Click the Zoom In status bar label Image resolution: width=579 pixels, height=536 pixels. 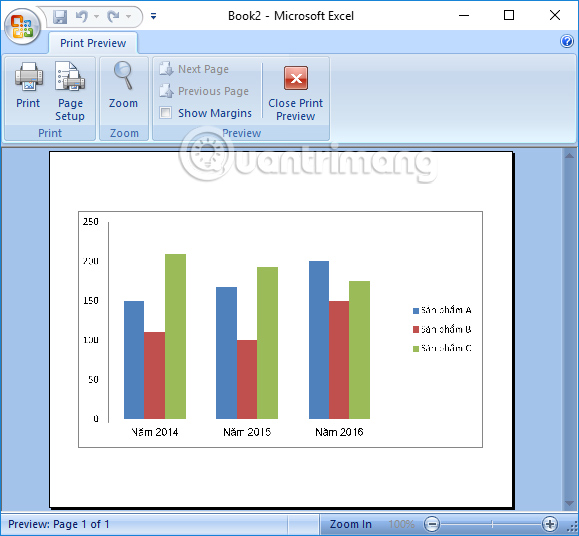(x=350, y=524)
